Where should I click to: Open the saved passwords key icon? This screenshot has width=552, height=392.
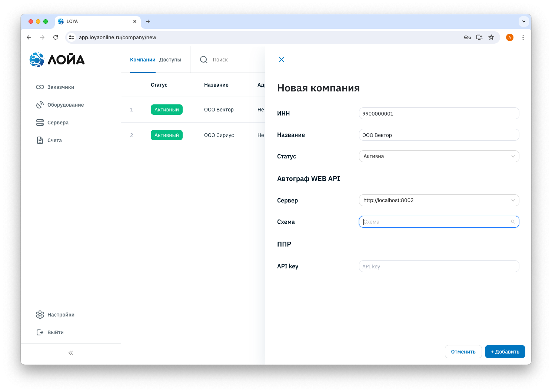pyautogui.click(x=468, y=37)
